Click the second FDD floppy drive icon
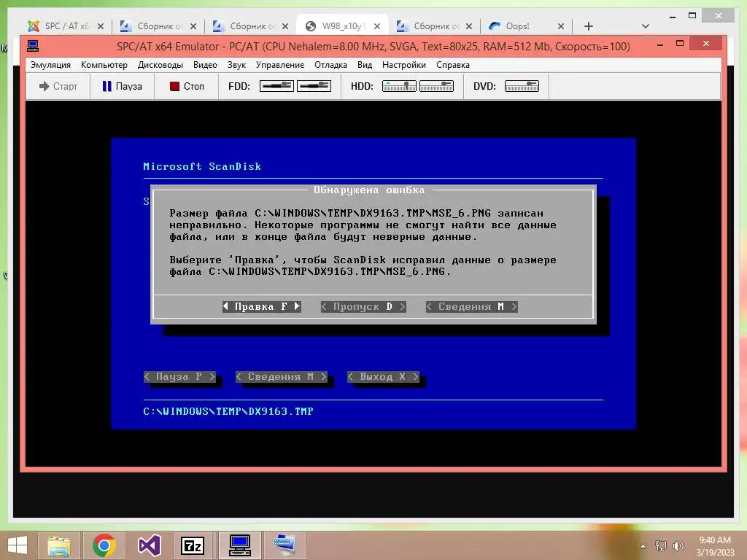The height and width of the screenshot is (560, 747). pos(314,86)
